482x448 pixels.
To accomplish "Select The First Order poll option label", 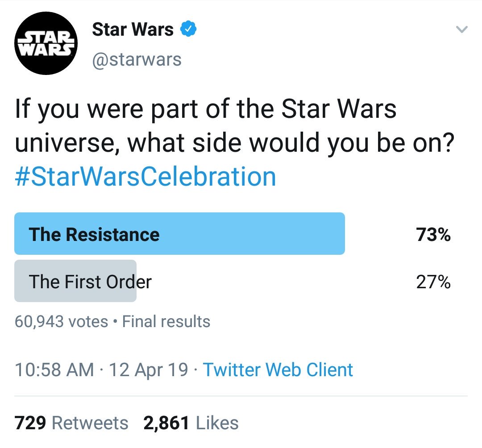I will coord(90,282).
